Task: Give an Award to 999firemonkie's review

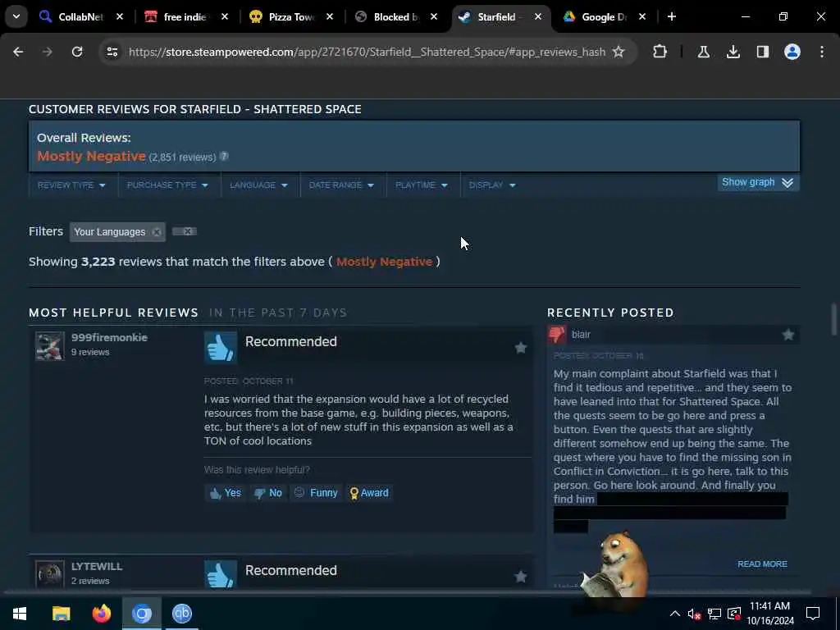Action: click(369, 493)
